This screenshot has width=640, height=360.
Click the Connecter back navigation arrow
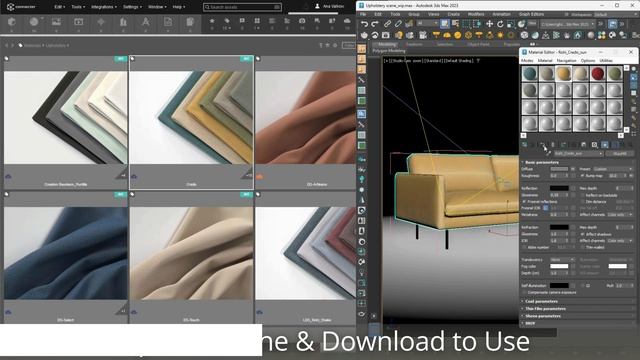(7, 45)
